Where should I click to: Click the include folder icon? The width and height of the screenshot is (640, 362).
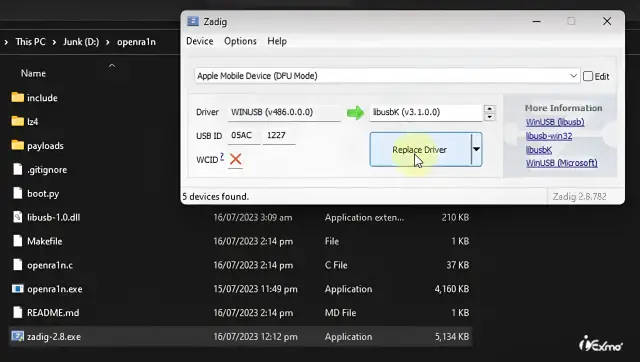point(18,97)
